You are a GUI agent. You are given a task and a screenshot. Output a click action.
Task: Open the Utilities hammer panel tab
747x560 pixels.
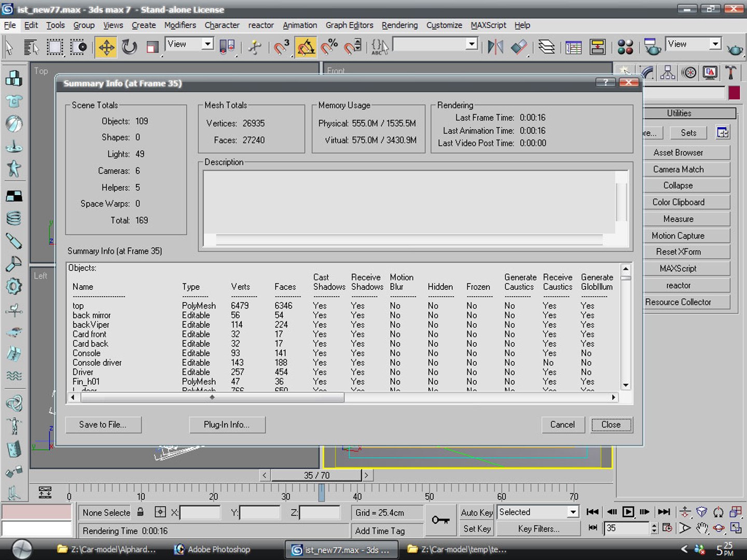[731, 73]
